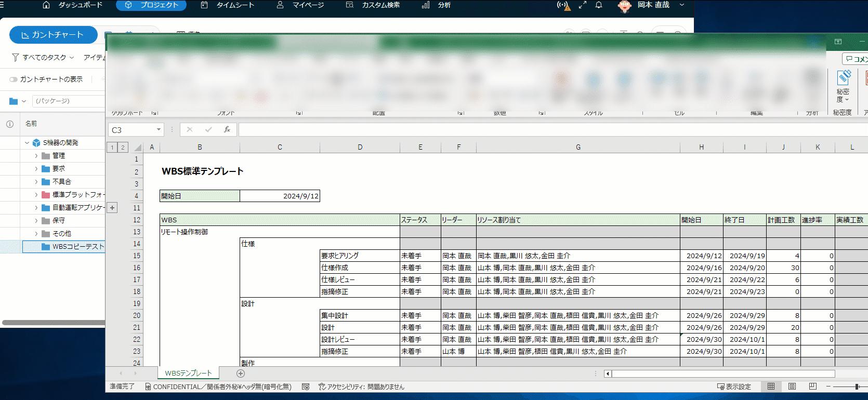868x400 pixels.
Task: Collapse the S機器の開発 project tree
Action: tap(27, 143)
